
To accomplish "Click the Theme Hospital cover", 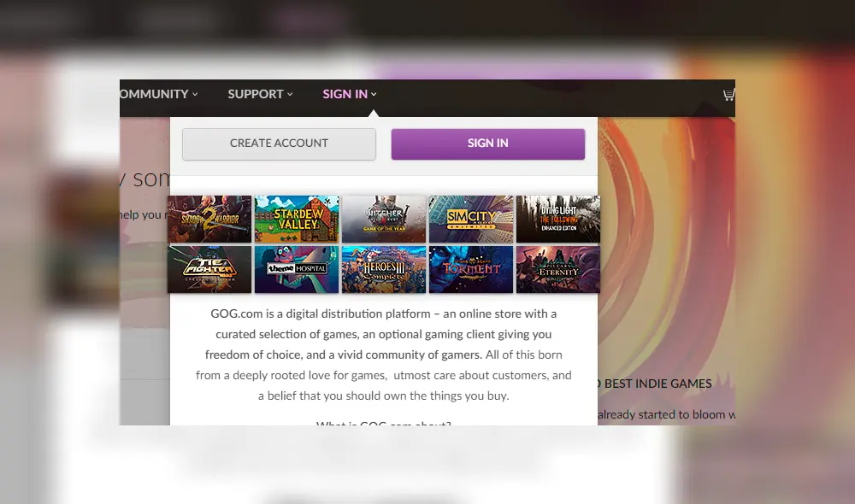I will [x=297, y=269].
